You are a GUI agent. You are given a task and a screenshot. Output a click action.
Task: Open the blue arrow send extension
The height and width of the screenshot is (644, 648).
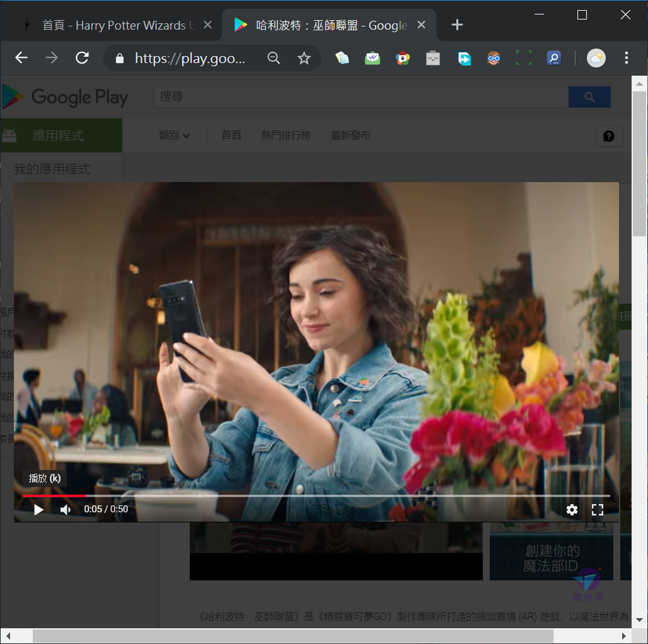coord(464,58)
